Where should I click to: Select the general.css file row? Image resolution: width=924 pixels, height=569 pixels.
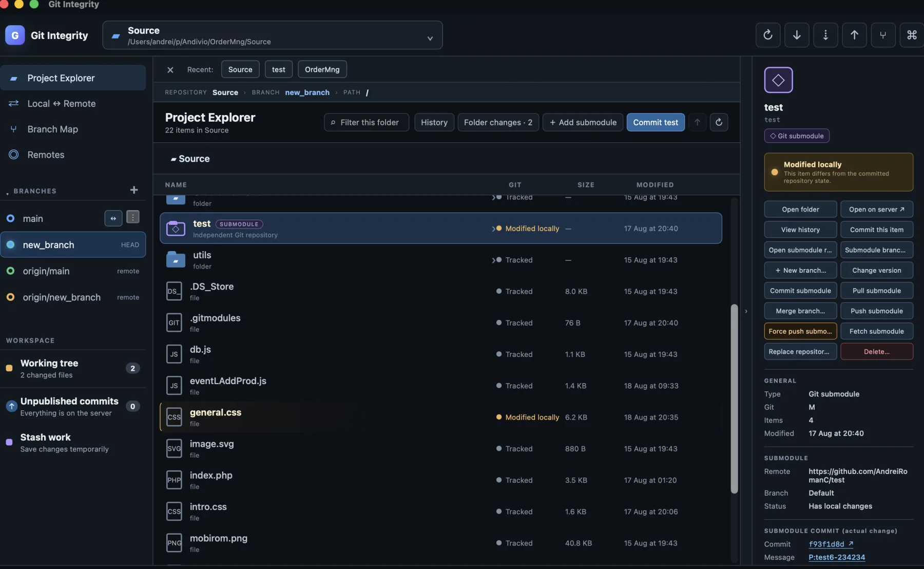[x=440, y=417]
